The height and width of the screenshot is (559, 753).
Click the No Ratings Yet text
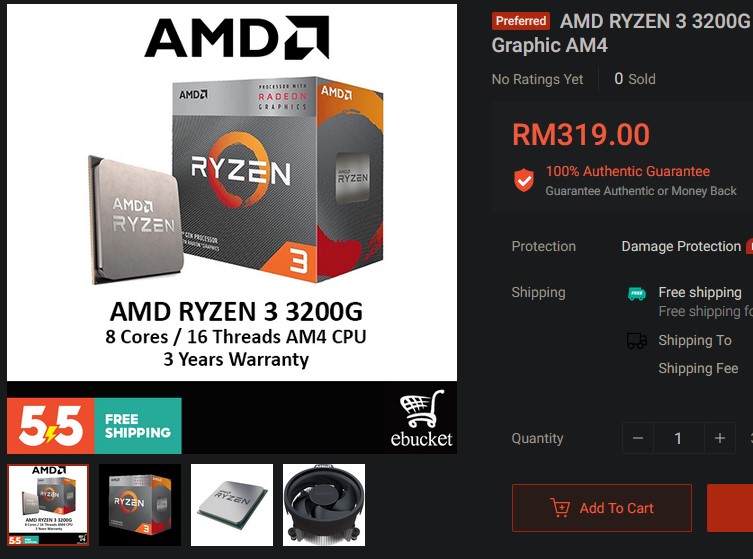537,79
